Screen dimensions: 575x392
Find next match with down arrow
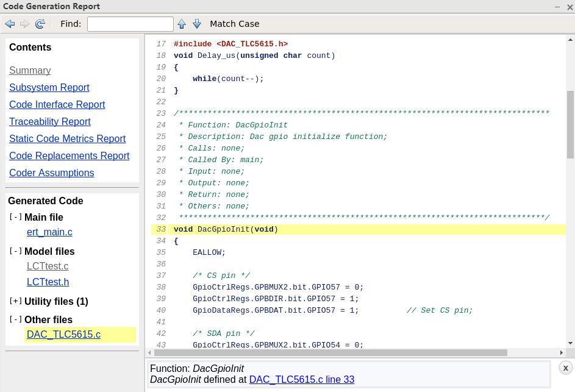pyautogui.click(x=197, y=24)
